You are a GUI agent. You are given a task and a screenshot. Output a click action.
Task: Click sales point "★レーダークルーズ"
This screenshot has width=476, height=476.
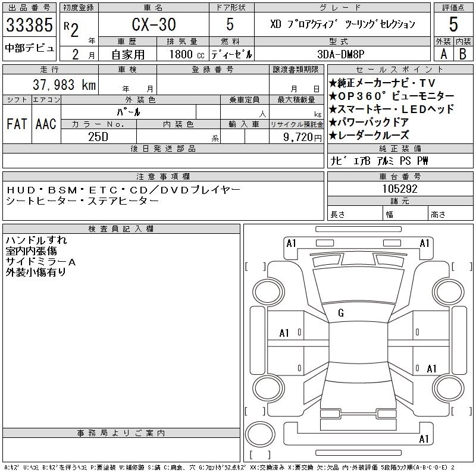[368, 135]
